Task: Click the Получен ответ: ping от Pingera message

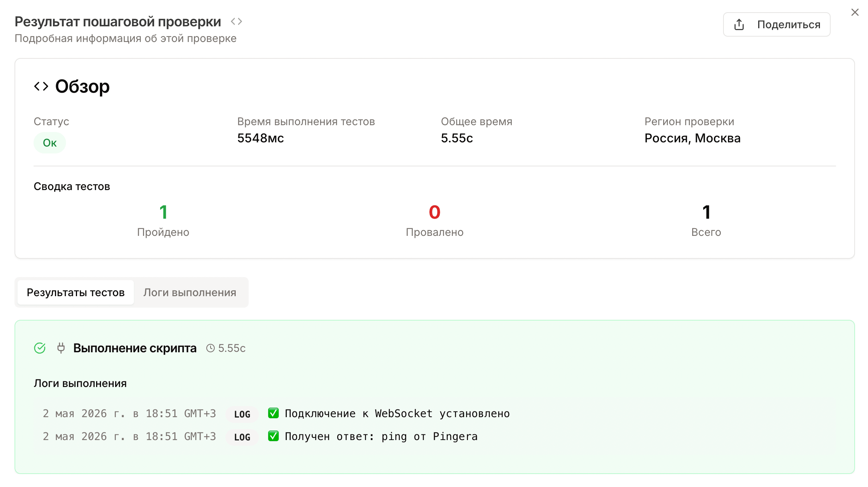Action: click(381, 437)
